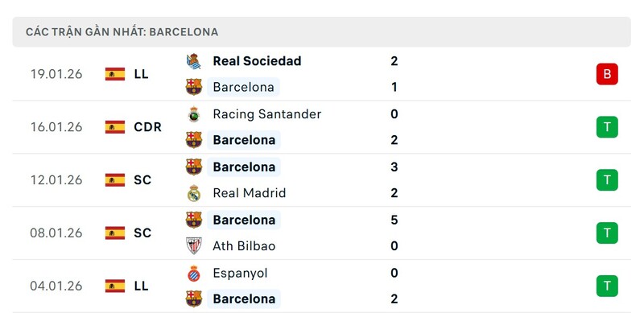This screenshot has height=313, width=644.
Task: Open the Real Madrid team link
Action: click(x=250, y=193)
